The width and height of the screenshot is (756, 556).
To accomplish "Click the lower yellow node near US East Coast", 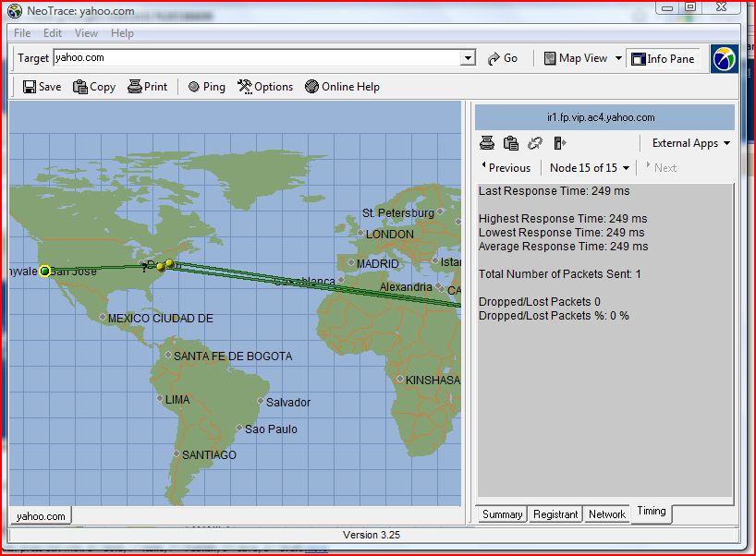I will point(161,266).
